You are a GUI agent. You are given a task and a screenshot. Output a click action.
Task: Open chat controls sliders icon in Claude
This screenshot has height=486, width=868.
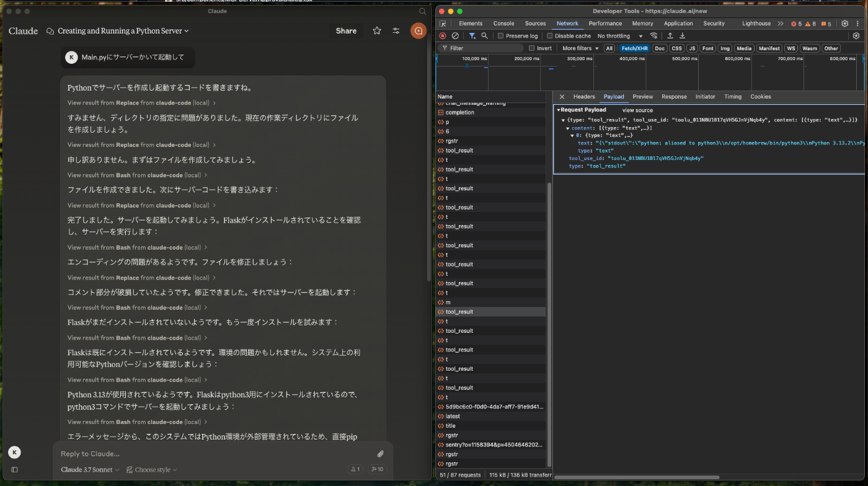396,30
